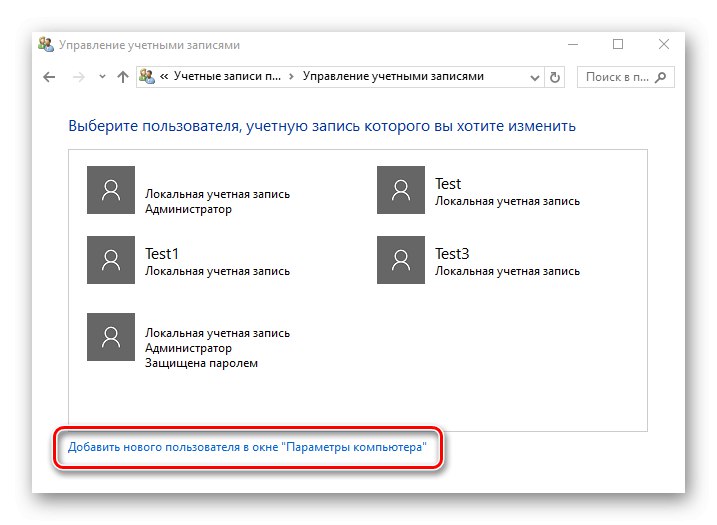Click the "Test3" account name
717x525 pixels.
452,254
